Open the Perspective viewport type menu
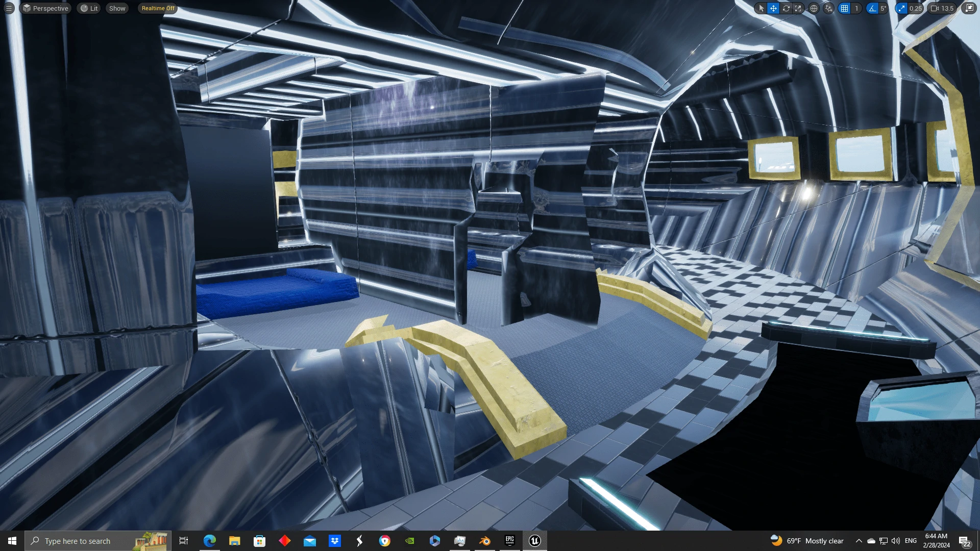The height and width of the screenshot is (551, 980). pyautogui.click(x=45, y=8)
